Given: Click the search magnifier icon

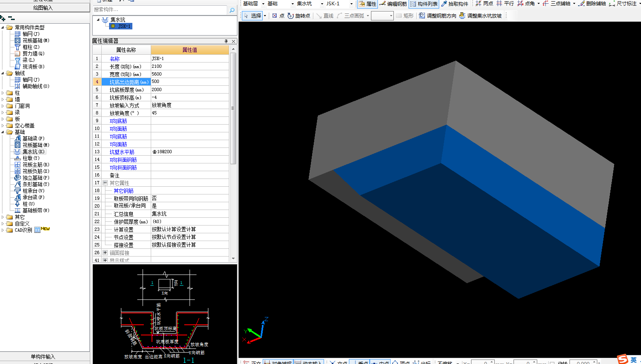Looking at the screenshot, I should click(x=232, y=10).
